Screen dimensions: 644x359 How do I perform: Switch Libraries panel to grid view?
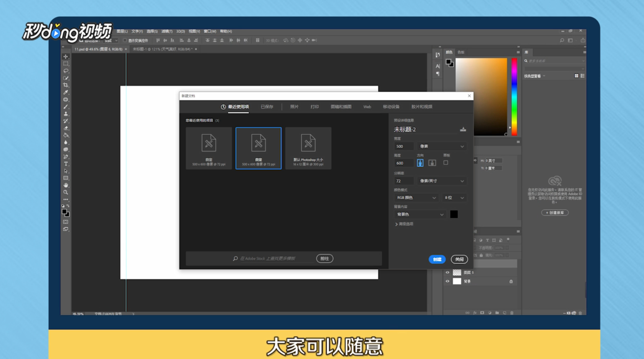coord(576,76)
